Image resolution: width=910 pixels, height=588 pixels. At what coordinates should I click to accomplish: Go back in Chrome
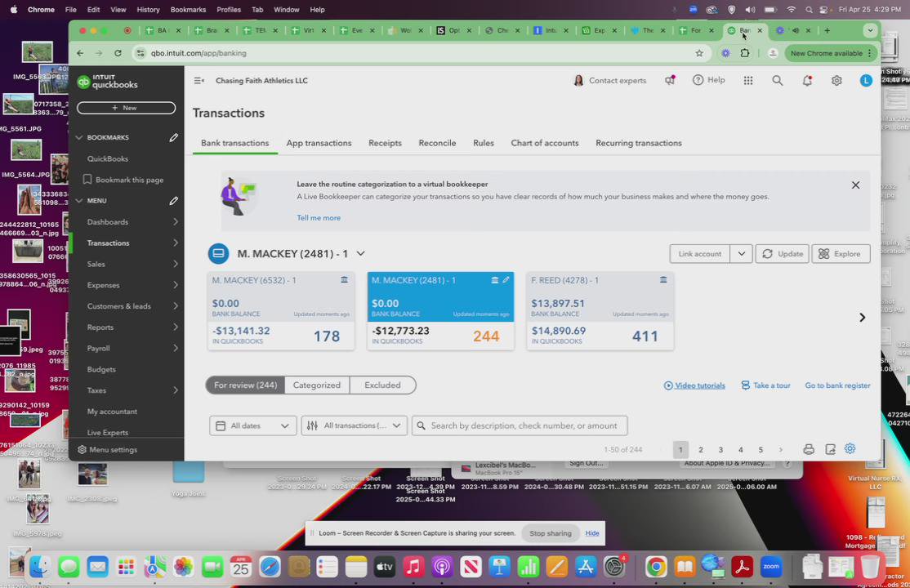tap(80, 53)
